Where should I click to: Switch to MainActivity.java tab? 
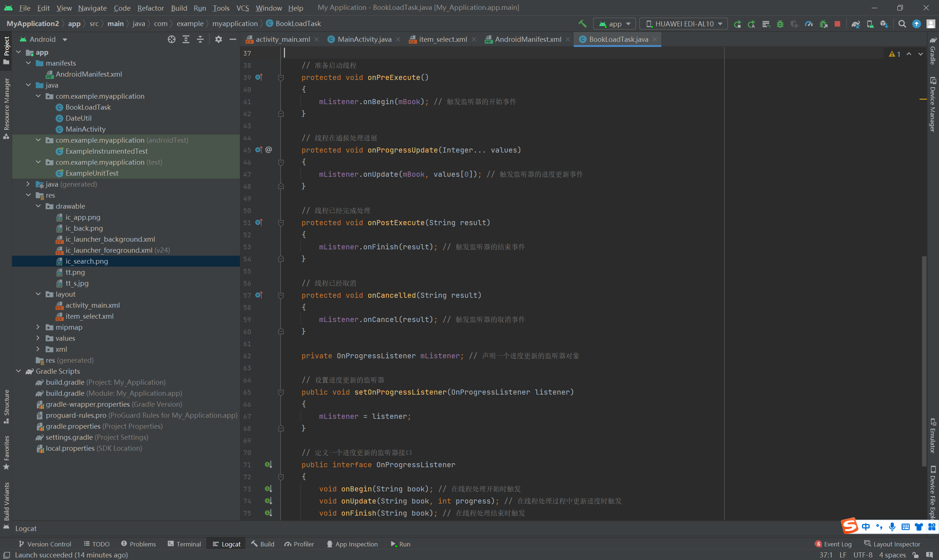pos(364,39)
